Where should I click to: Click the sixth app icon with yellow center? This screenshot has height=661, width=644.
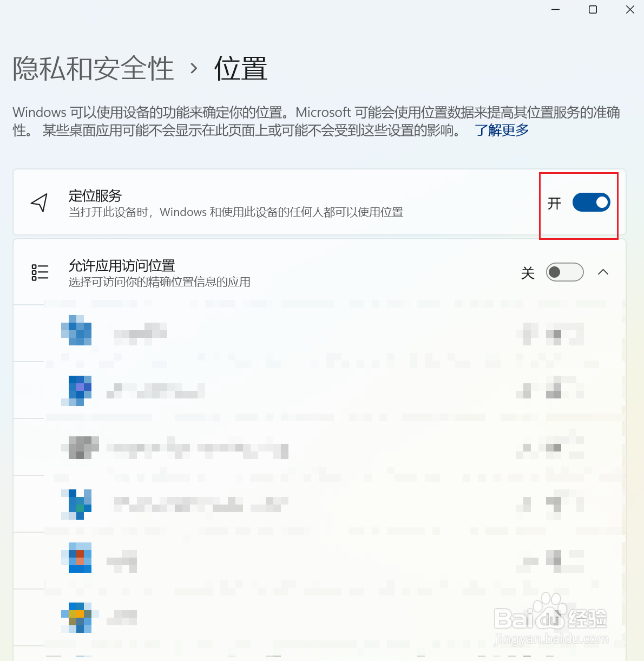[76, 618]
